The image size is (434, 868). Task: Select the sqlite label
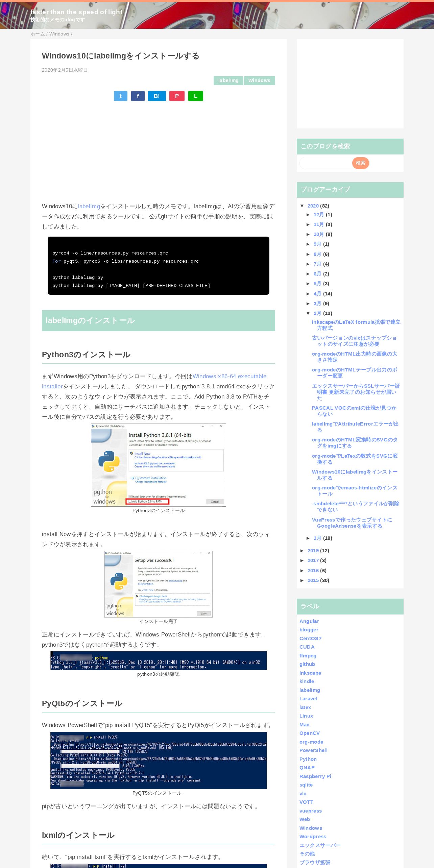pyautogui.click(x=306, y=785)
